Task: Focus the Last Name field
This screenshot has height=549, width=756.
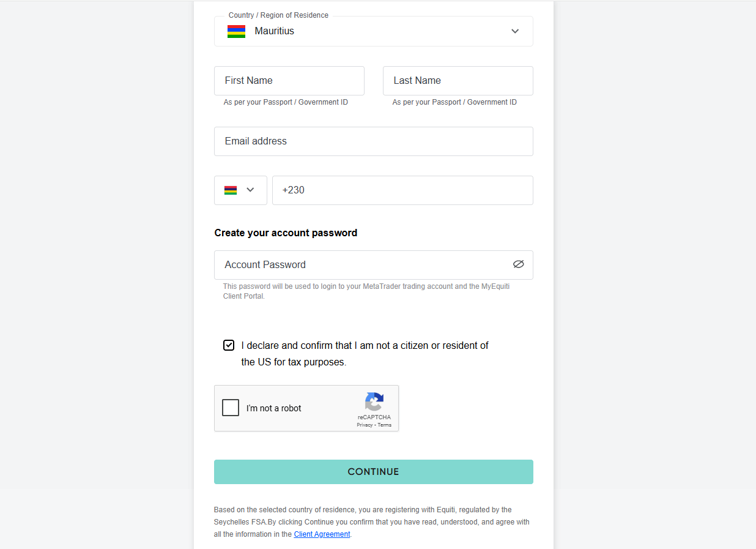Action: coord(458,81)
